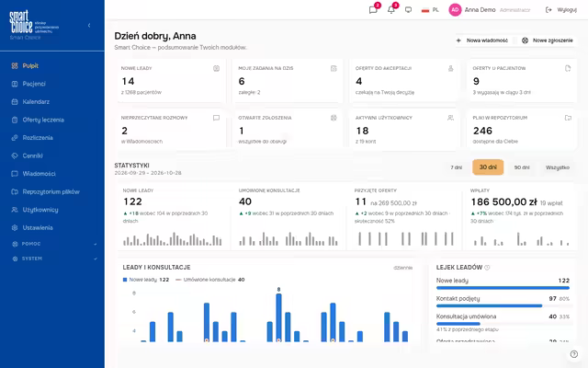588x368 pixels.
Task: Click the Wiadomości sidebar icon
Action: tap(15, 174)
